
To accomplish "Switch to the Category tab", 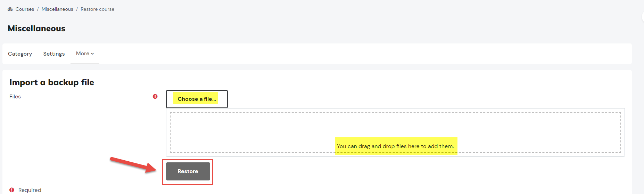I will click(x=20, y=54).
